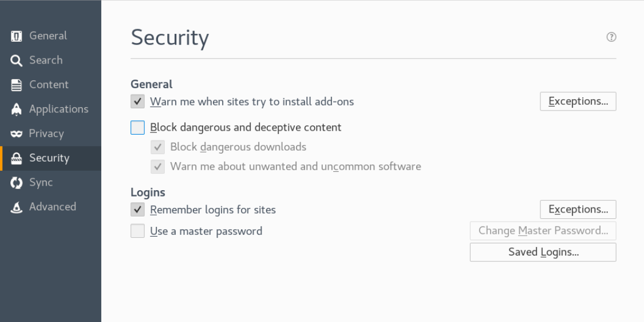Click the Sync arrows icon
644x322 pixels.
16,183
